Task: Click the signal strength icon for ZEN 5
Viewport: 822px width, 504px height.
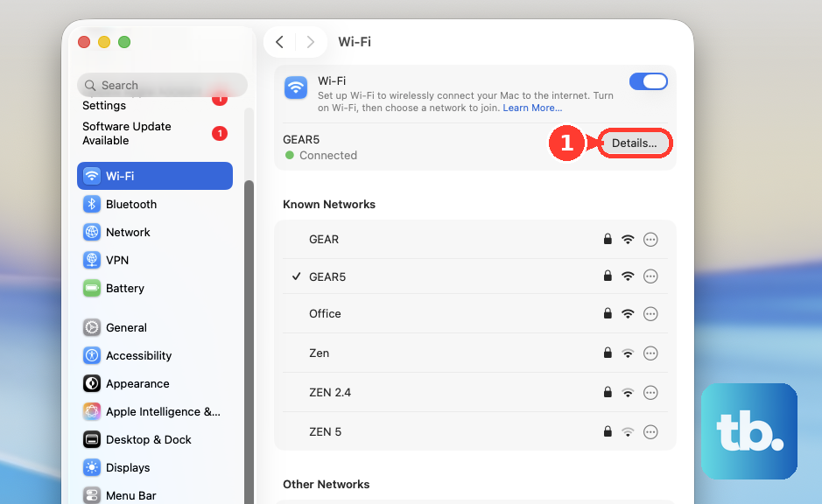Action: [628, 432]
